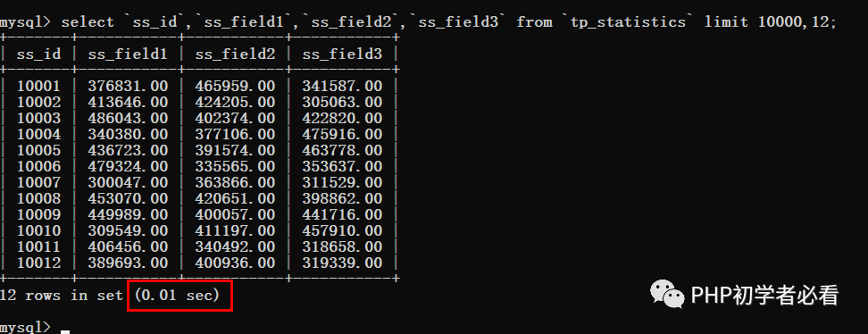Click the ss_id value 10012
Image resolution: width=868 pixels, height=334 pixels.
[38, 263]
